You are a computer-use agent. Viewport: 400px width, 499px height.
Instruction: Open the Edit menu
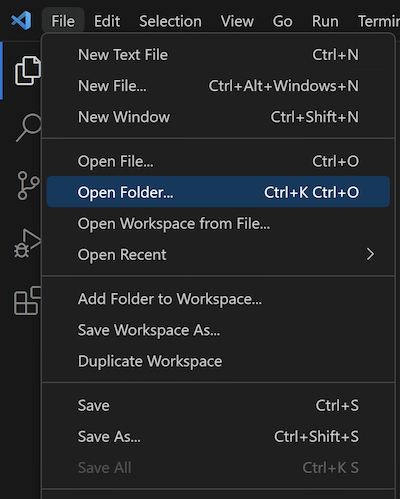point(107,21)
